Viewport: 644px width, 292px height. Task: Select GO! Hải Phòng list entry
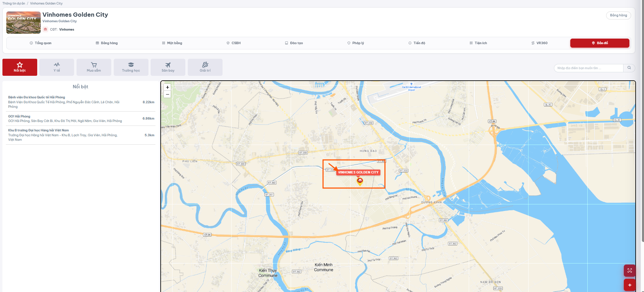(x=81, y=119)
